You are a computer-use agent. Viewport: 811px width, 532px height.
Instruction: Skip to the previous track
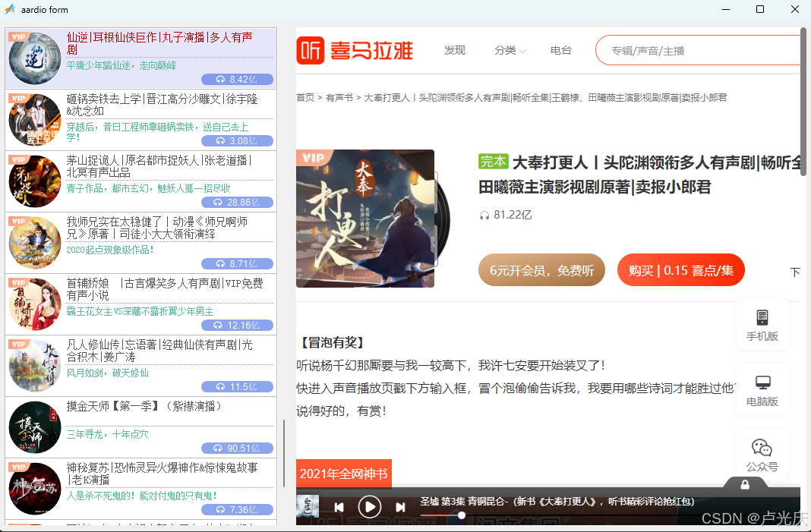(x=339, y=507)
